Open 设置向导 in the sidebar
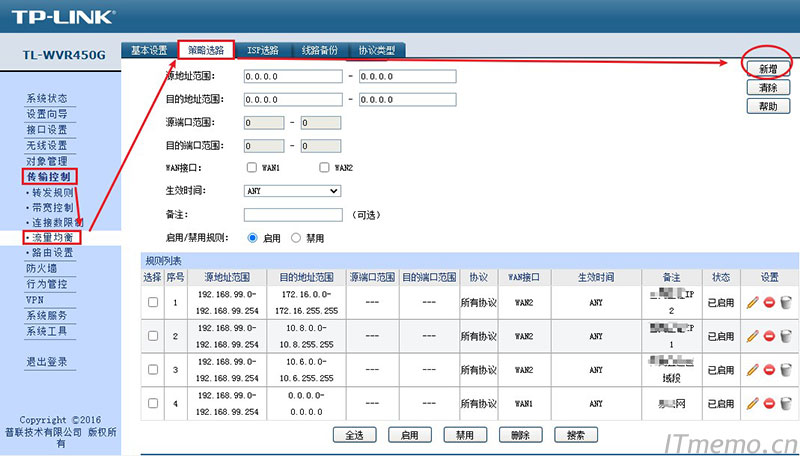800x456 pixels. (47, 114)
